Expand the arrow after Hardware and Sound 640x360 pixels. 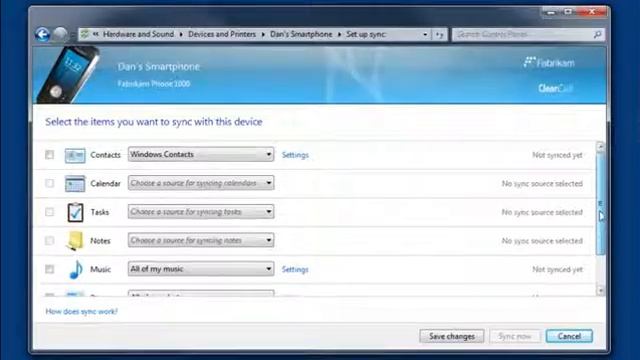click(x=181, y=35)
